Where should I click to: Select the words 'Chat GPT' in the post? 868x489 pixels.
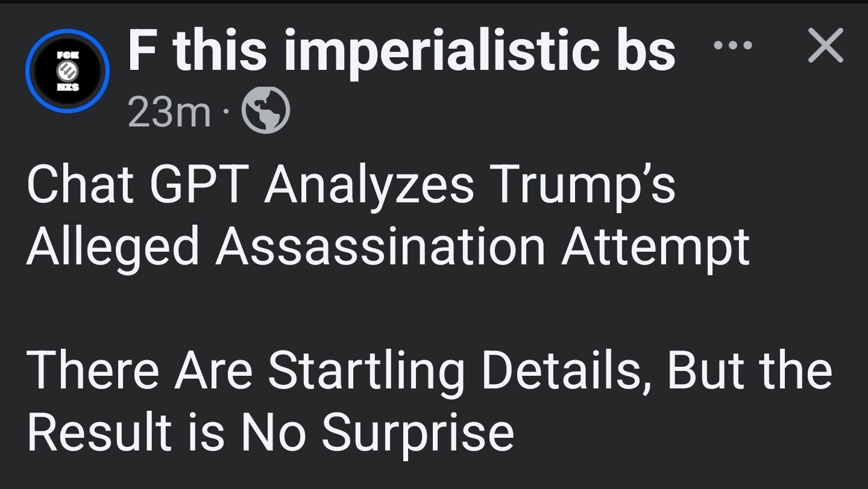(x=137, y=184)
